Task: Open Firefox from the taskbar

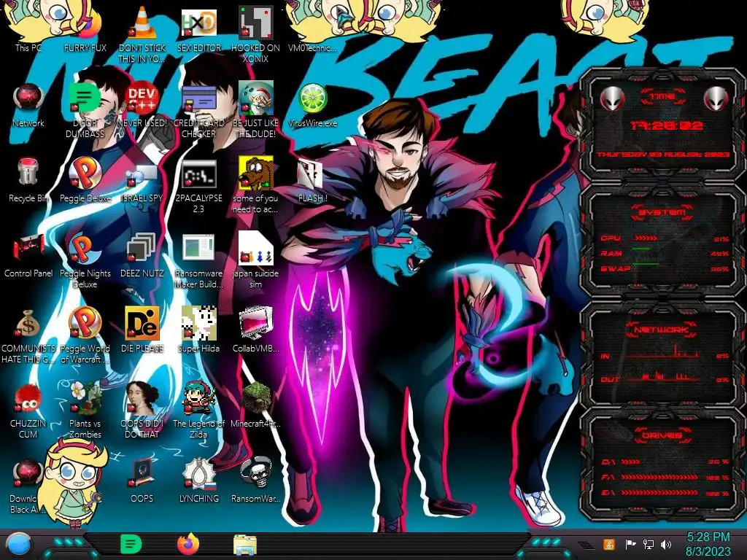Action: (188, 544)
